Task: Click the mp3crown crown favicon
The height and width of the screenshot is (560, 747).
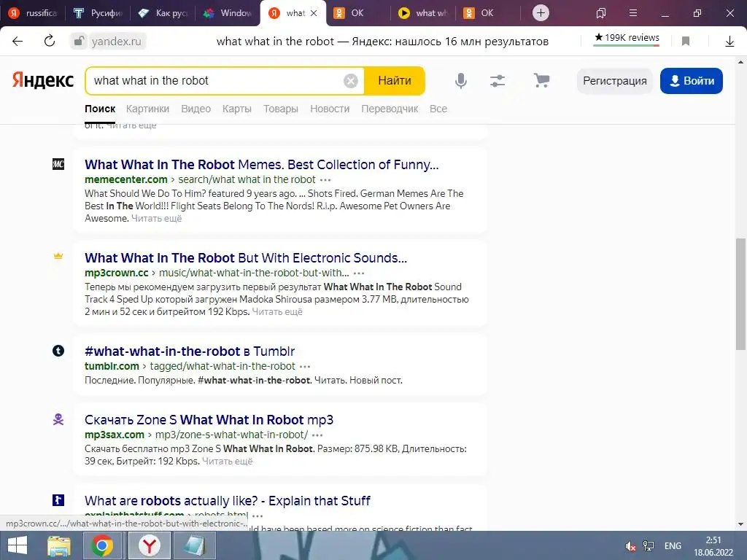Action: coord(58,256)
